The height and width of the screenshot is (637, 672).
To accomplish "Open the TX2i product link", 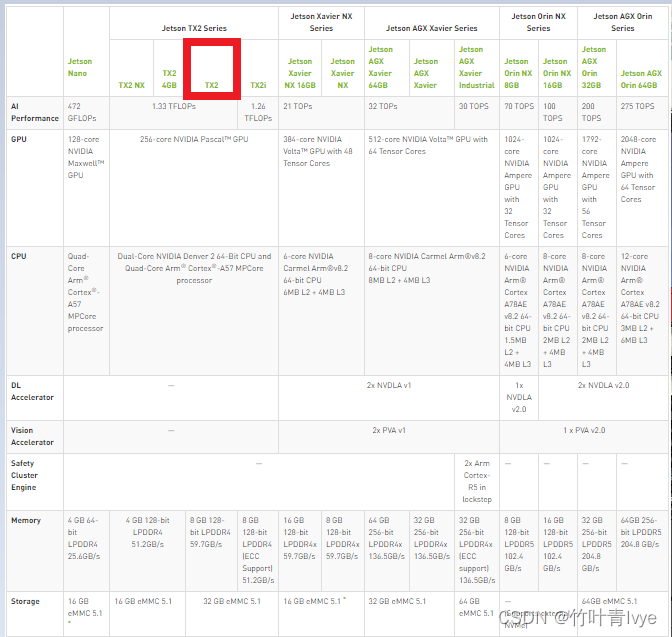I will pos(258,85).
